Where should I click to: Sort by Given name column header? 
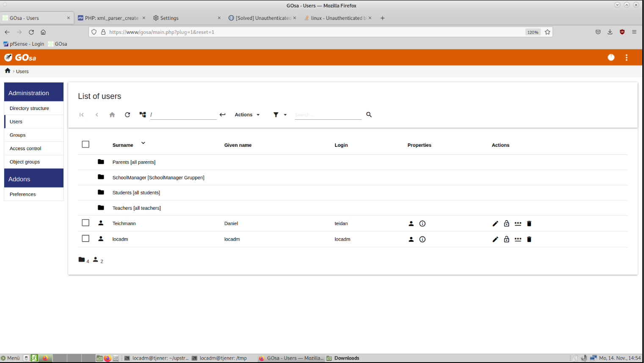pos(238,145)
